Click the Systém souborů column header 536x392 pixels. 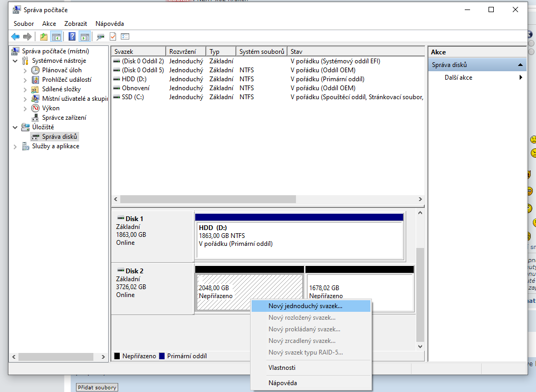(x=261, y=52)
